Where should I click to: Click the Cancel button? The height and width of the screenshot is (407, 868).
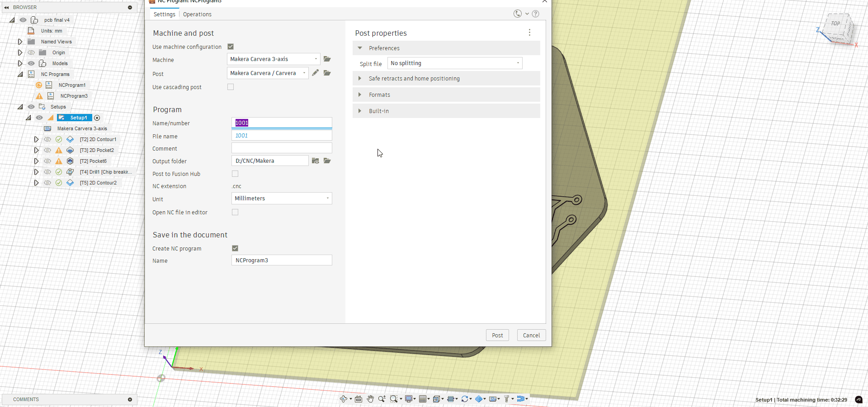pos(531,335)
